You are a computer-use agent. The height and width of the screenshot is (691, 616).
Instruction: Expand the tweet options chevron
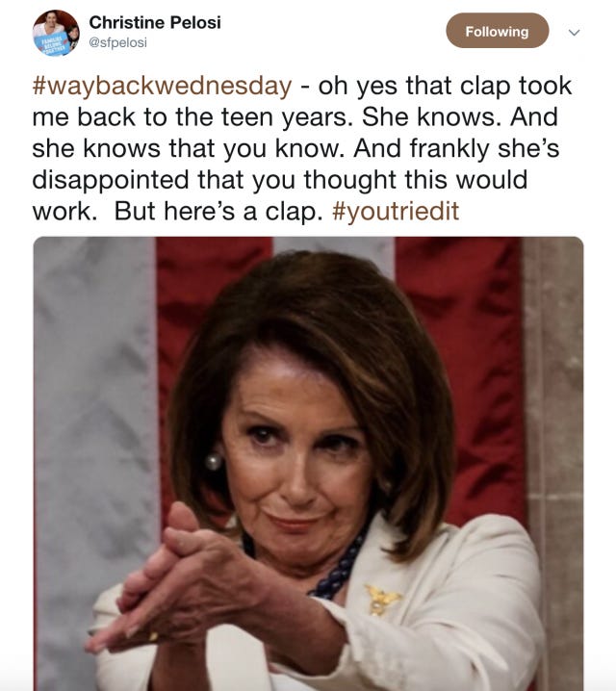pos(574,32)
